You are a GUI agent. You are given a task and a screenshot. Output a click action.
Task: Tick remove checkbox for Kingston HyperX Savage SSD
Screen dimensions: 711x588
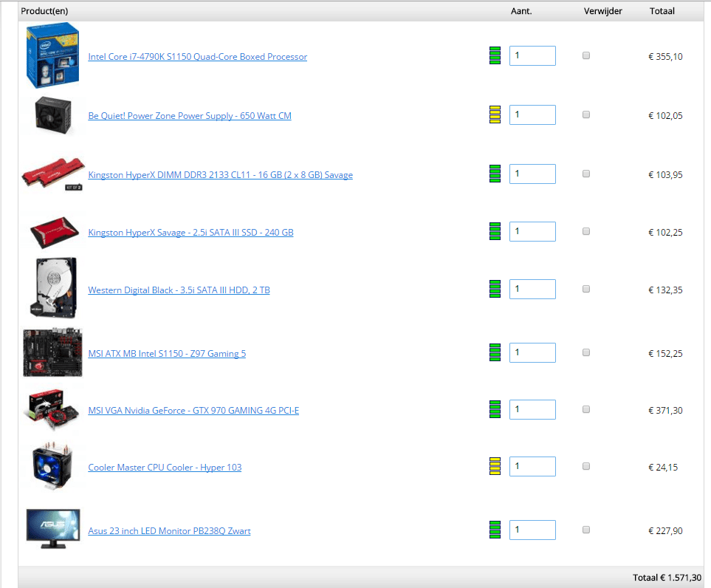[x=585, y=231]
